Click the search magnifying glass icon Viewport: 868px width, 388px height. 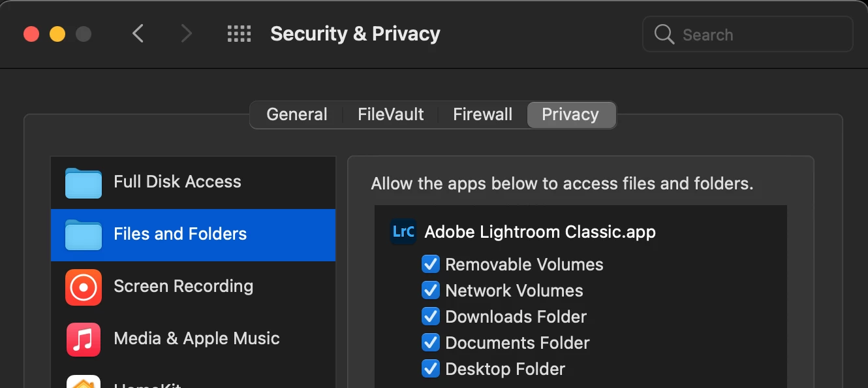pyautogui.click(x=664, y=35)
